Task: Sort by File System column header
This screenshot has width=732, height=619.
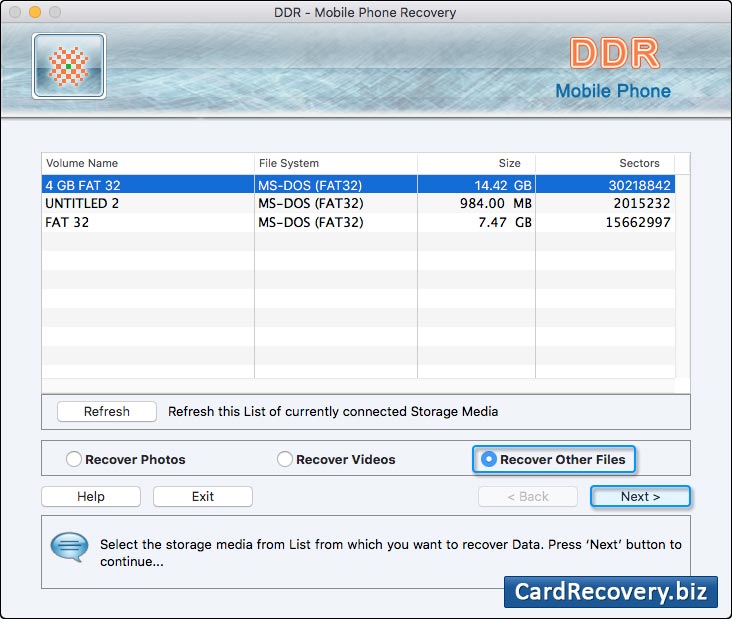Action: pos(336,163)
